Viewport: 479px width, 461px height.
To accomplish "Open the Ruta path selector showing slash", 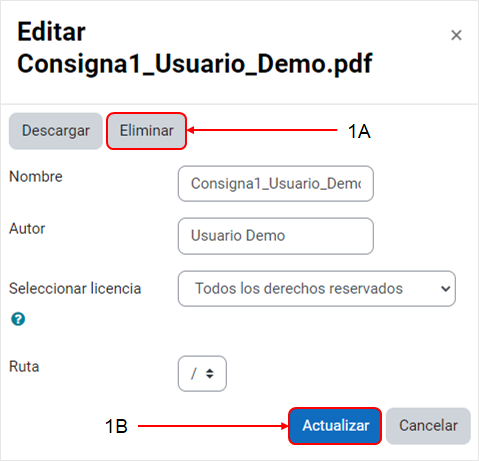I will (x=202, y=374).
